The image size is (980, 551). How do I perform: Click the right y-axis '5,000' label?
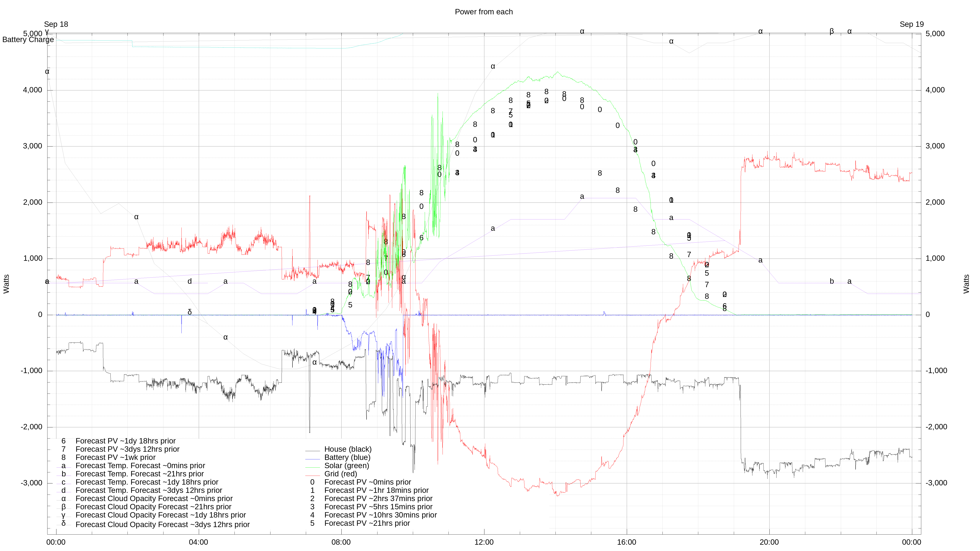click(x=935, y=33)
